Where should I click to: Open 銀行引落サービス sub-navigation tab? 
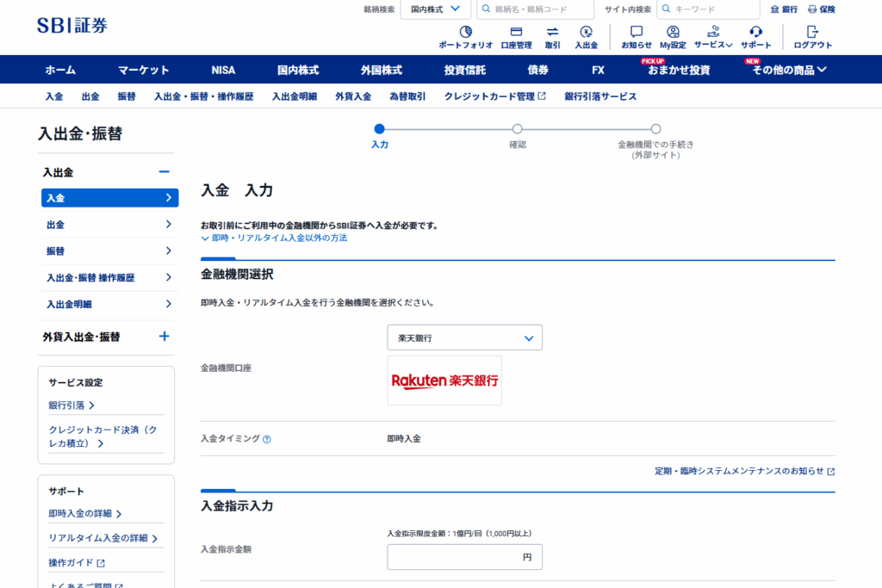pos(600,96)
